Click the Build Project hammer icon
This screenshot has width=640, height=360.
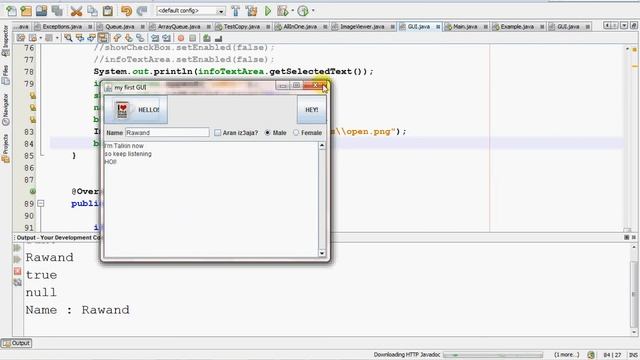coord(236,11)
